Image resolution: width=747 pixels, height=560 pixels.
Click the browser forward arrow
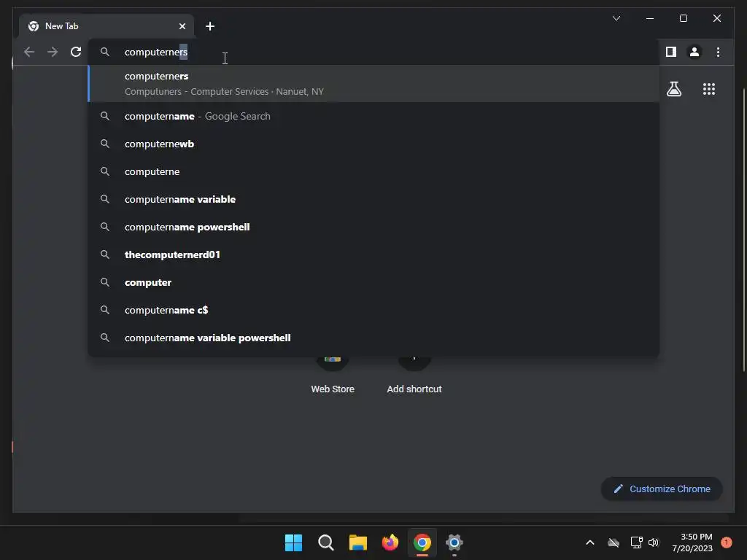point(53,52)
